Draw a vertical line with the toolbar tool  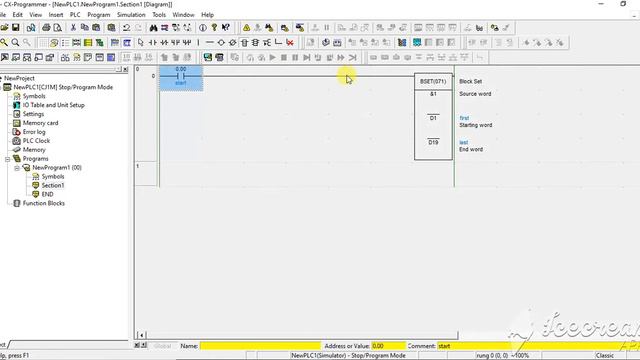coord(198,42)
